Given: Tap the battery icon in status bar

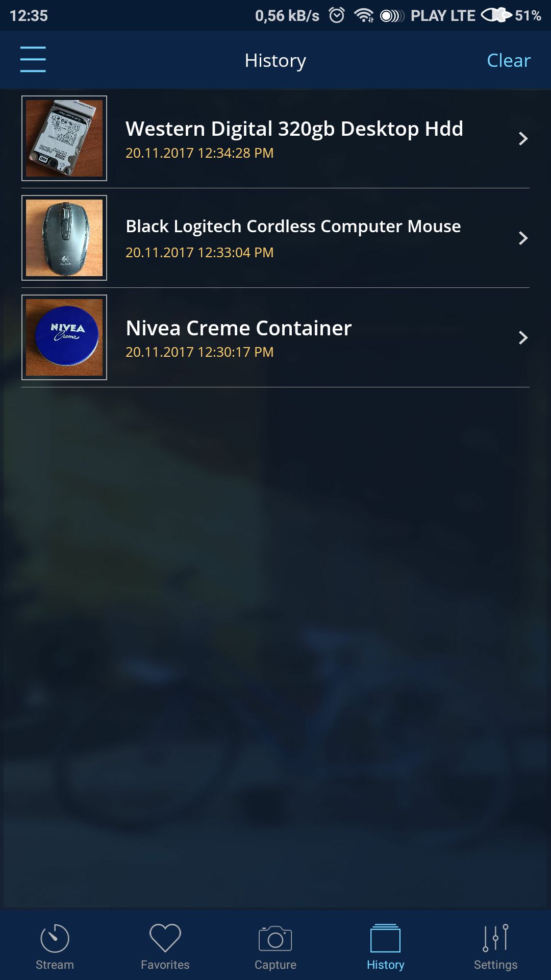Looking at the screenshot, I should click(496, 15).
